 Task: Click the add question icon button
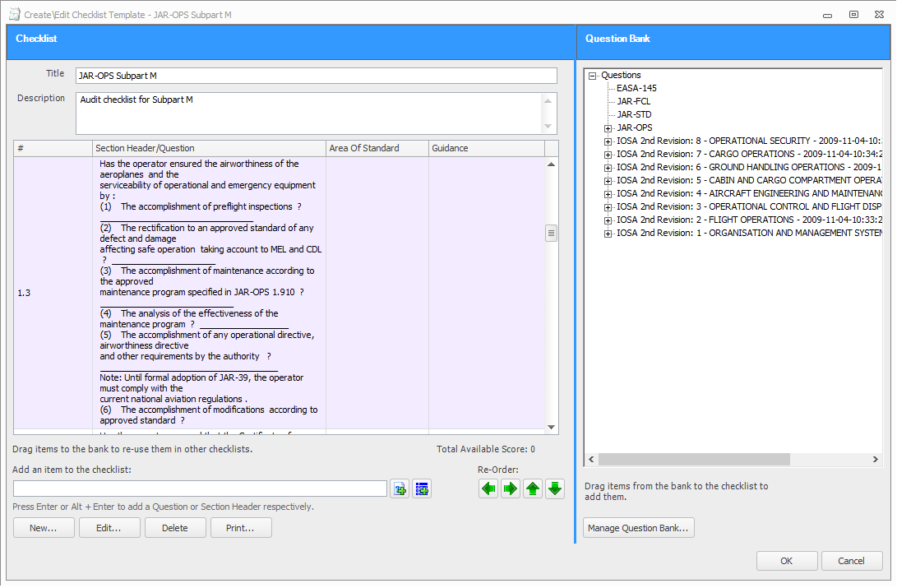click(400, 489)
